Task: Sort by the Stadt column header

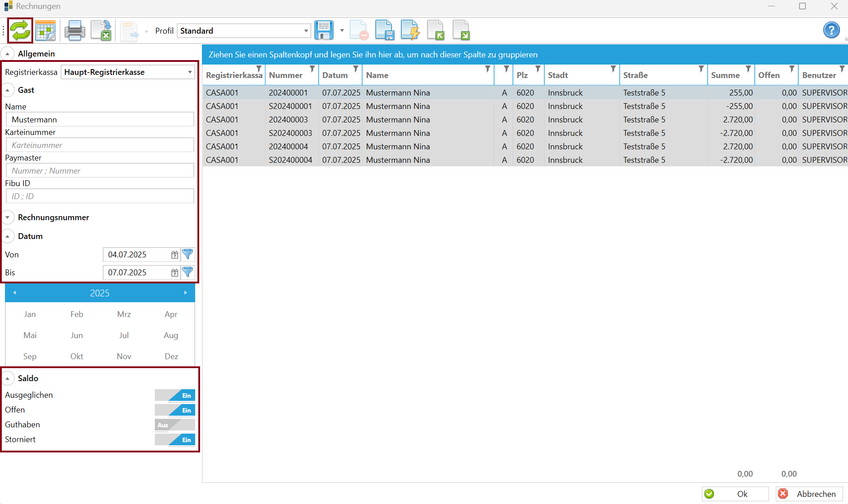Action: [558, 75]
